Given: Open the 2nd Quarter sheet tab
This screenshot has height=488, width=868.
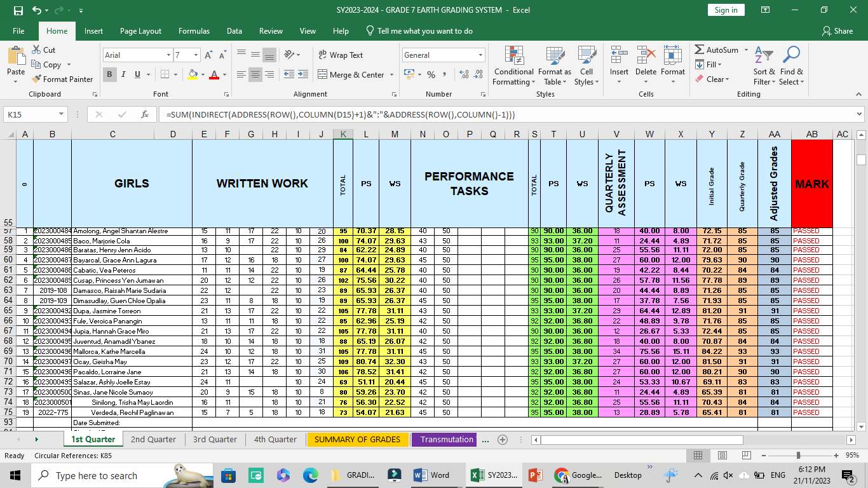Looking at the screenshot, I should (153, 439).
